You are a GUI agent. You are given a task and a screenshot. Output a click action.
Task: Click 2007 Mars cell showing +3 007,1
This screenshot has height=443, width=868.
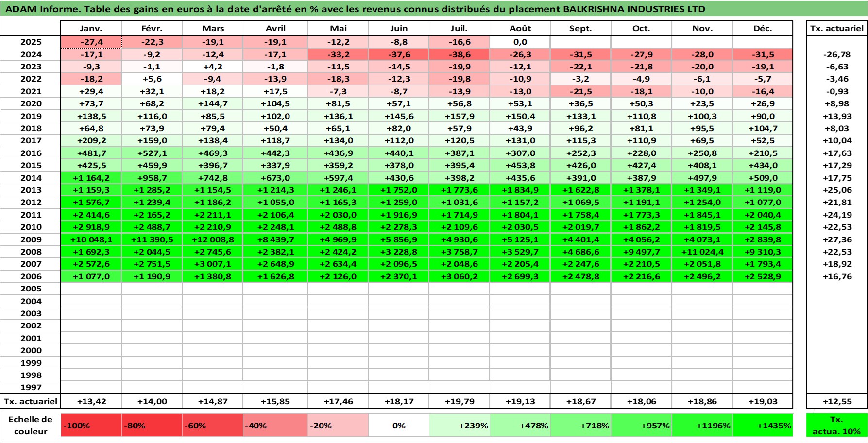click(x=212, y=264)
